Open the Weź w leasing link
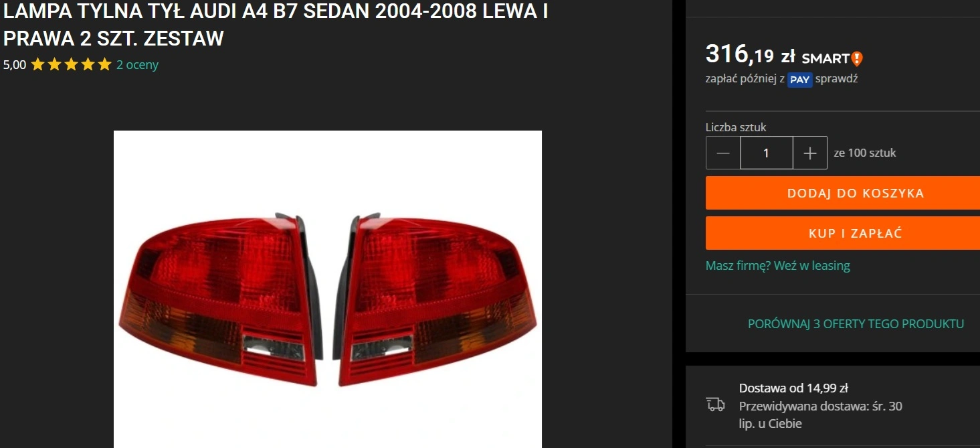The image size is (980, 448). (812, 266)
